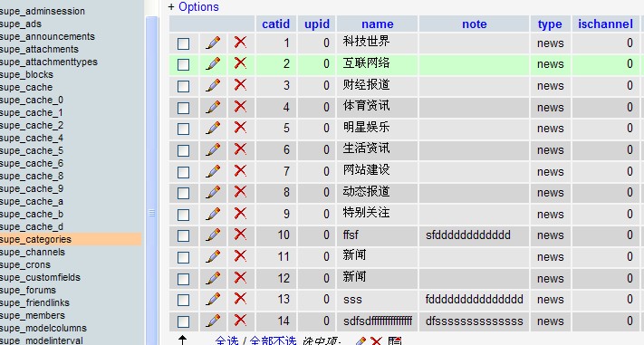Edit the 特别关注 row
The height and width of the screenshot is (345, 644).
(213, 214)
